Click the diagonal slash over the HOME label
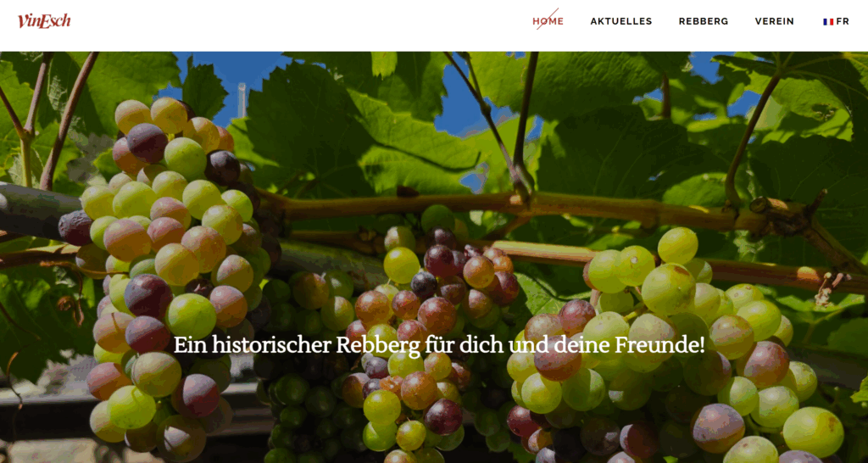The width and height of the screenshot is (868, 463). (x=548, y=19)
